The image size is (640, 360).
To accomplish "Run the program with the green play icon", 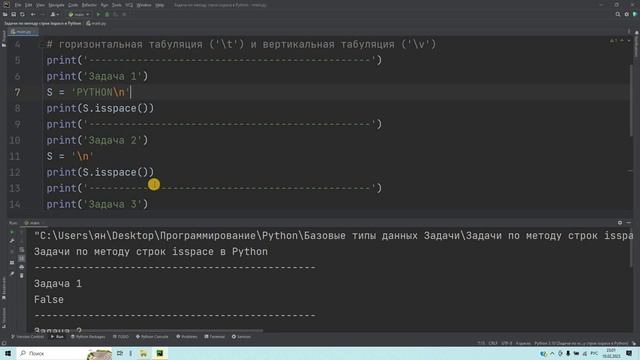I will (98, 14).
